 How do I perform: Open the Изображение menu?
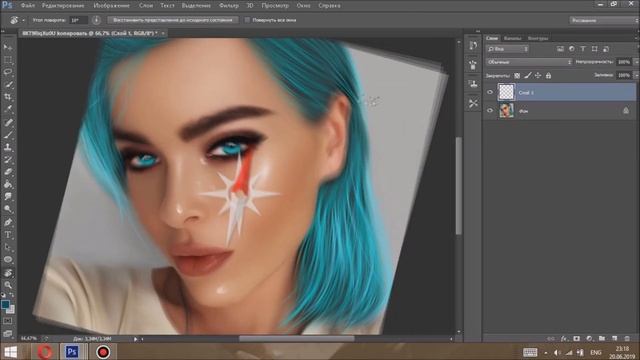[x=111, y=6]
